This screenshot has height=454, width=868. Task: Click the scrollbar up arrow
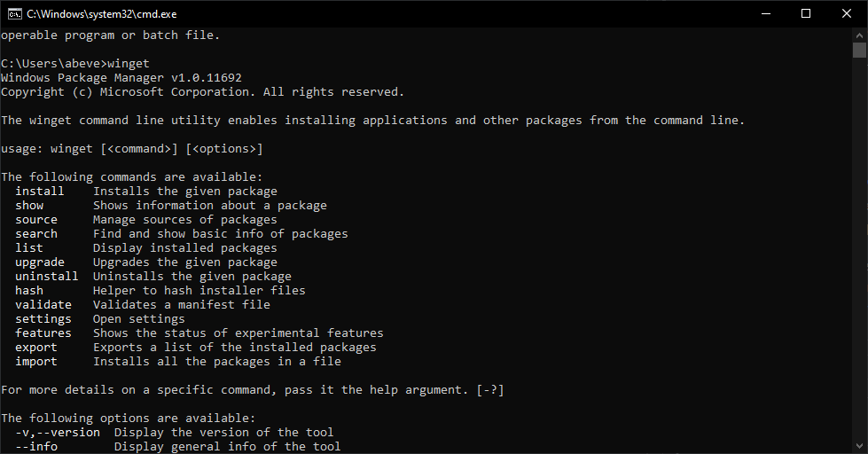(x=859, y=34)
